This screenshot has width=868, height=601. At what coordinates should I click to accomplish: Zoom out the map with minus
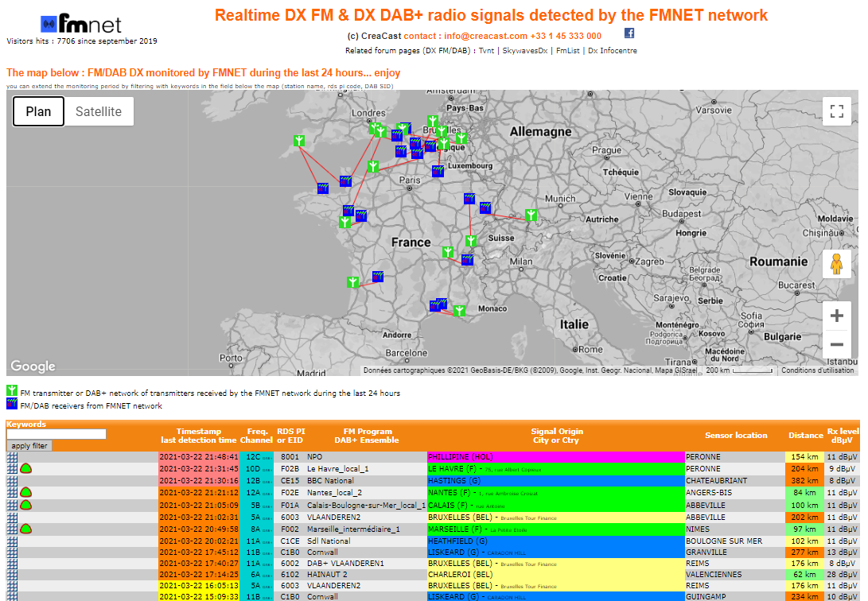[836, 344]
